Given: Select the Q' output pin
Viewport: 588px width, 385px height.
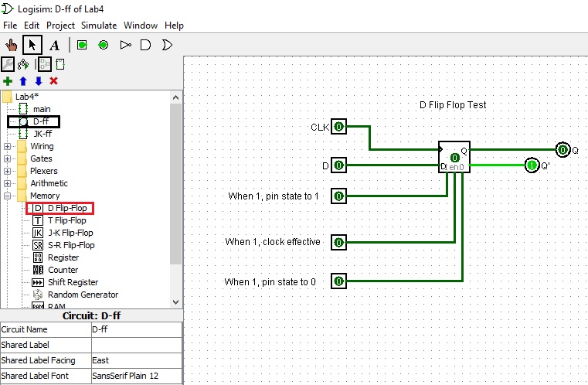Looking at the screenshot, I should click(x=532, y=165).
